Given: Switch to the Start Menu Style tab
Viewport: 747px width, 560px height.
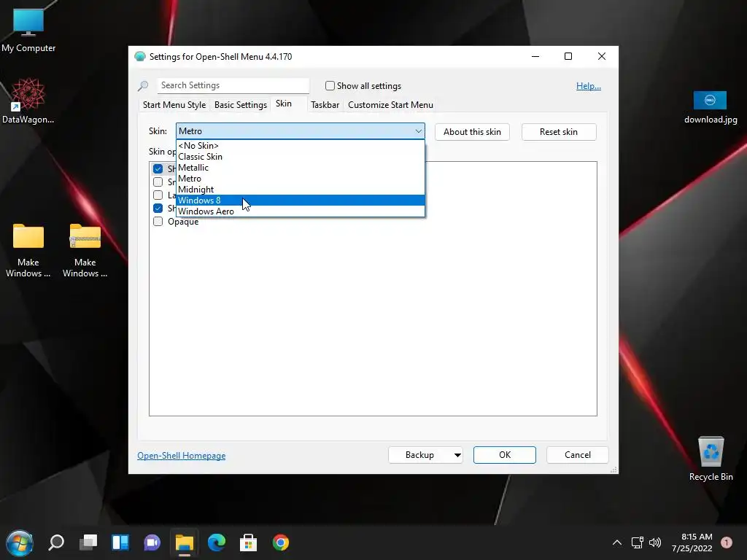Looking at the screenshot, I should tap(174, 105).
